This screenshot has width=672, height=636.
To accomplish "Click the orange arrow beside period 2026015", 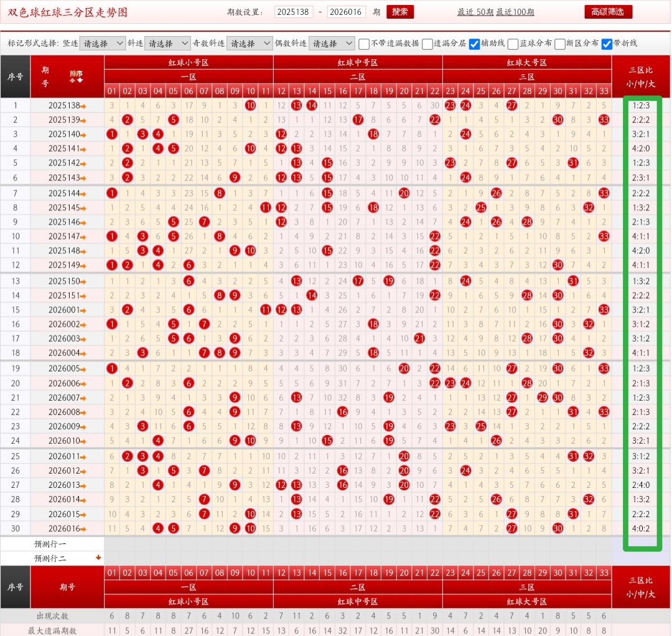I will pyautogui.click(x=83, y=515).
